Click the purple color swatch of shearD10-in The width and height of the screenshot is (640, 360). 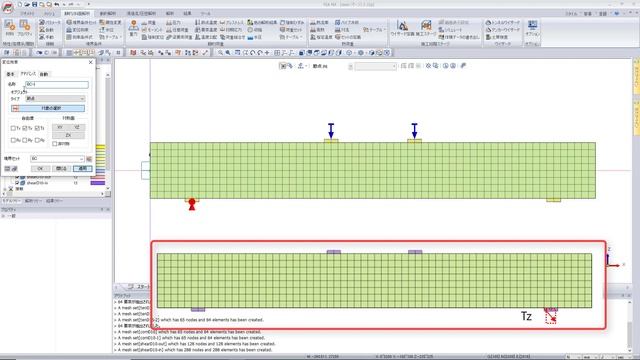[98, 183]
